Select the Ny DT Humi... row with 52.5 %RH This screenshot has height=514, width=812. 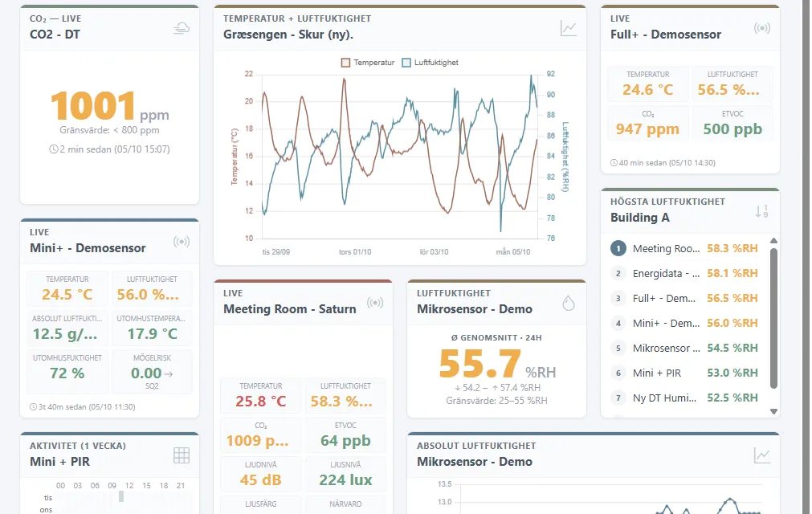[684, 398]
